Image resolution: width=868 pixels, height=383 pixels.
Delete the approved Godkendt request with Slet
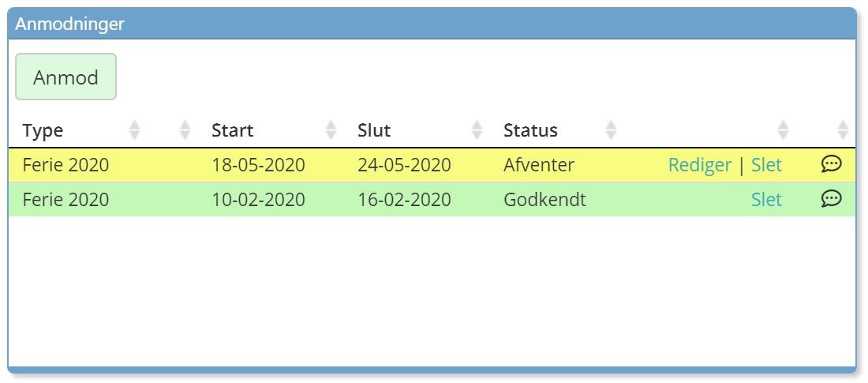766,200
